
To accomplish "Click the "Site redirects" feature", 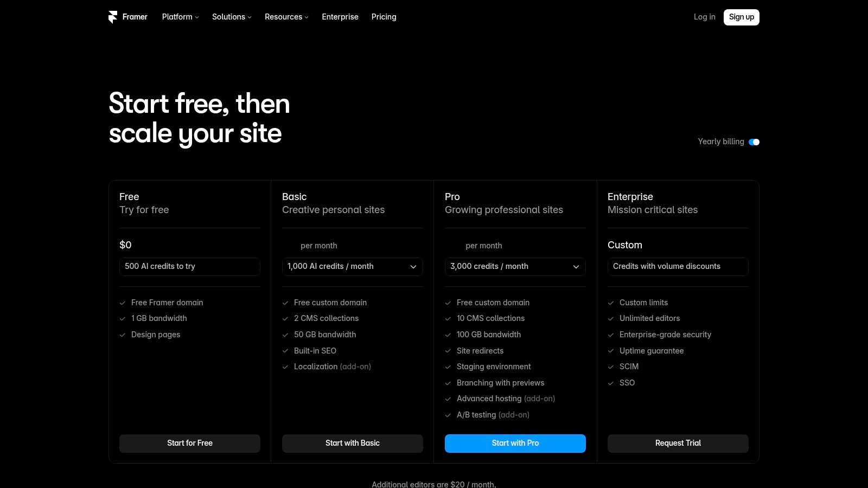I will coord(480,351).
